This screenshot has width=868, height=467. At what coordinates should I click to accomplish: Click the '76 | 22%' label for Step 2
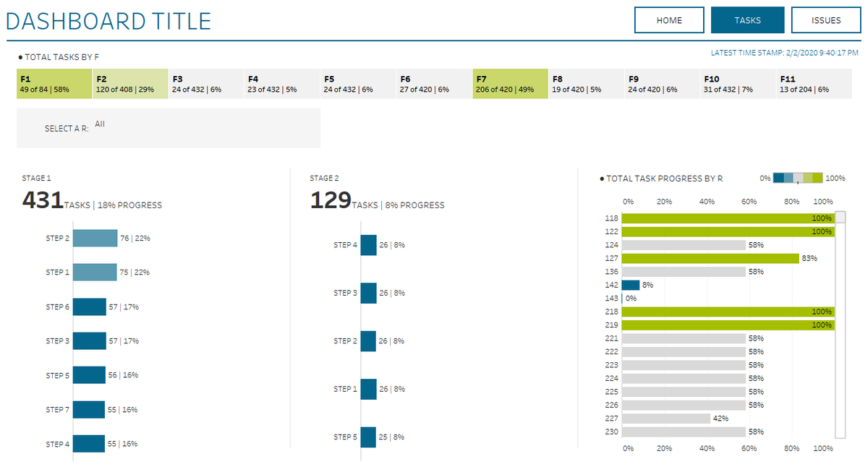(x=135, y=238)
